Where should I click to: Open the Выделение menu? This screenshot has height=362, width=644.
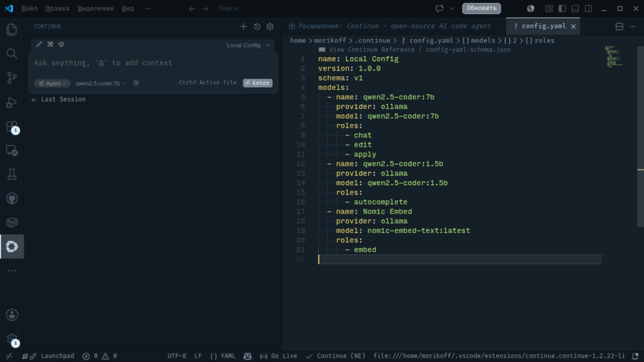coord(96,8)
